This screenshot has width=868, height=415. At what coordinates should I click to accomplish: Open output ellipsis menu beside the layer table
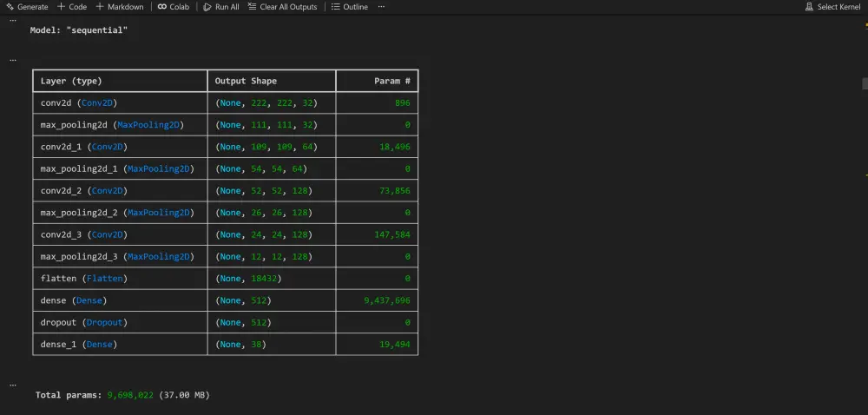(x=13, y=59)
